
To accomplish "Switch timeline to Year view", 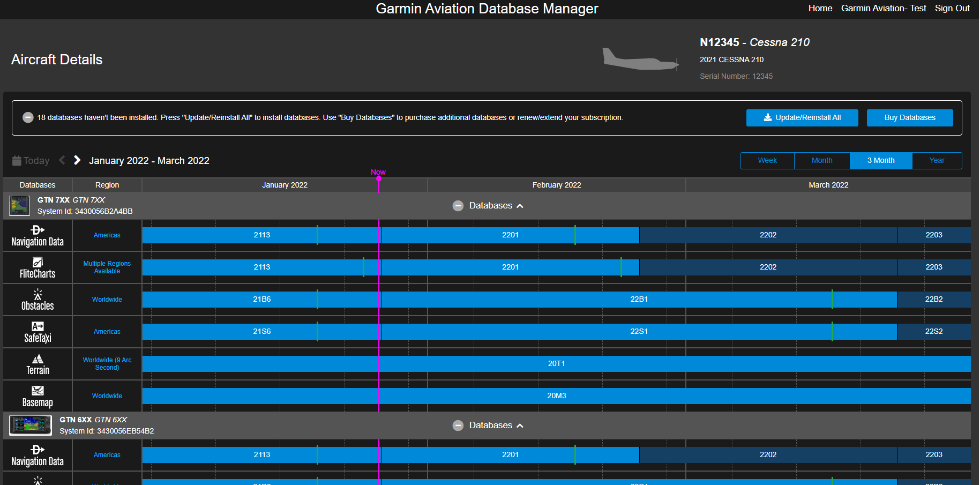I will (937, 161).
